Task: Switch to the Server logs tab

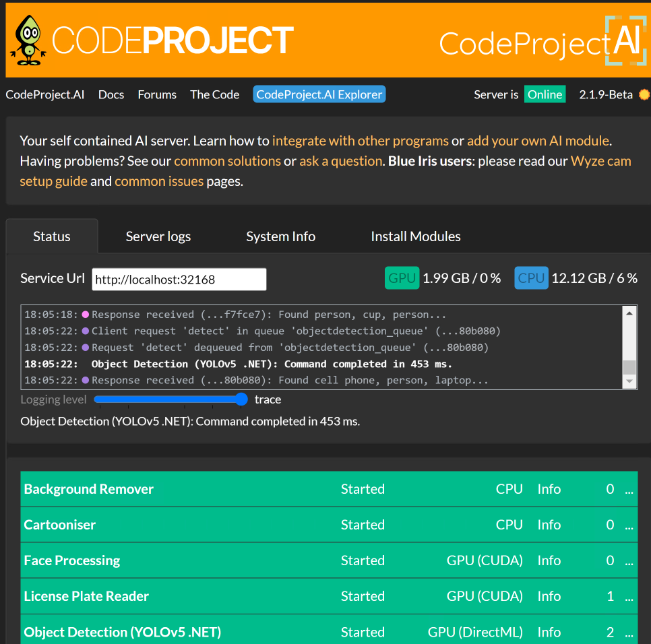Action: [x=158, y=236]
